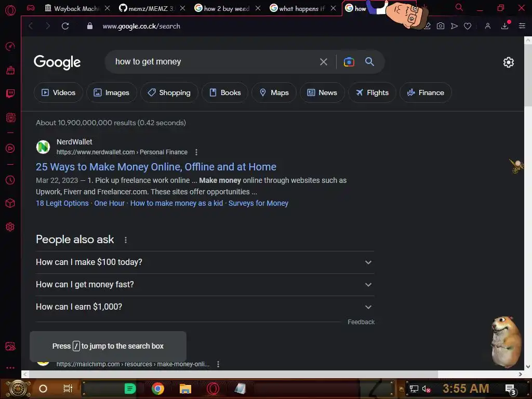Screen dimensions: 532x399
Task: Switch to memz/MEMZ GitHub tab
Action: [147, 8]
